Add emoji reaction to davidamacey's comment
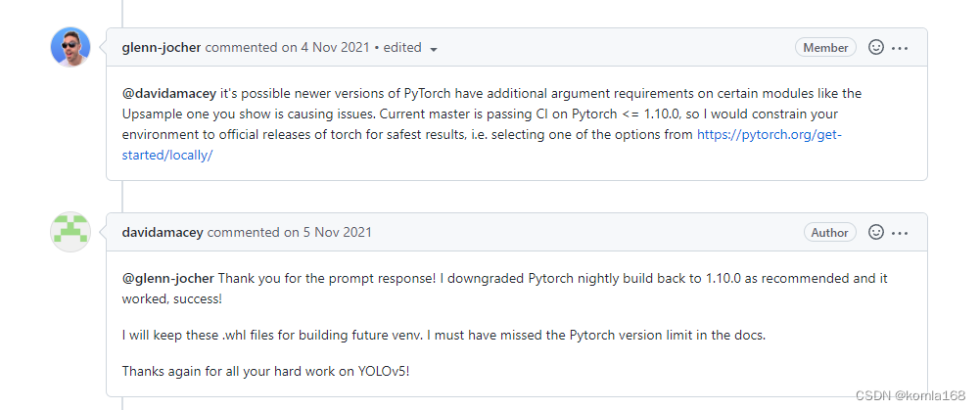 (x=876, y=232)
